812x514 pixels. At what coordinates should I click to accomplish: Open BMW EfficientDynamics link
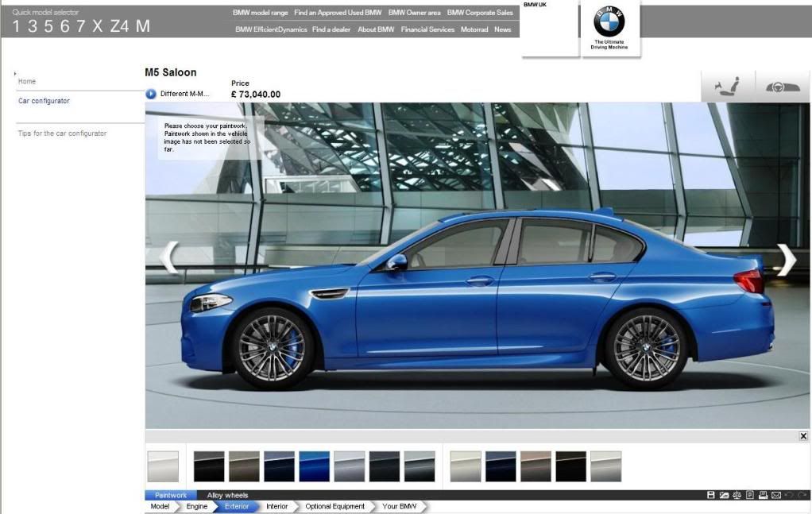[271, 29]
